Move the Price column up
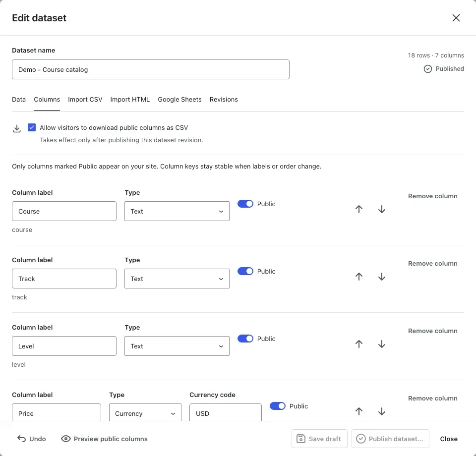476x456 pixels. 359,411
